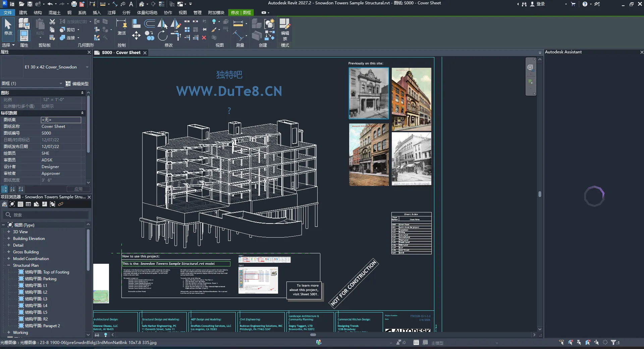
Task: Click the 编辑族 (Edit Family) icon
Action: [x=285, y=29]
